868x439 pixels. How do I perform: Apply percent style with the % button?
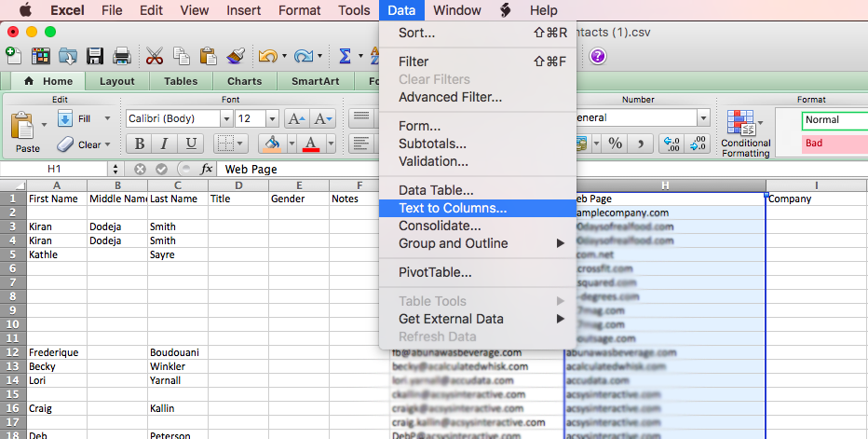coord(615,144)
